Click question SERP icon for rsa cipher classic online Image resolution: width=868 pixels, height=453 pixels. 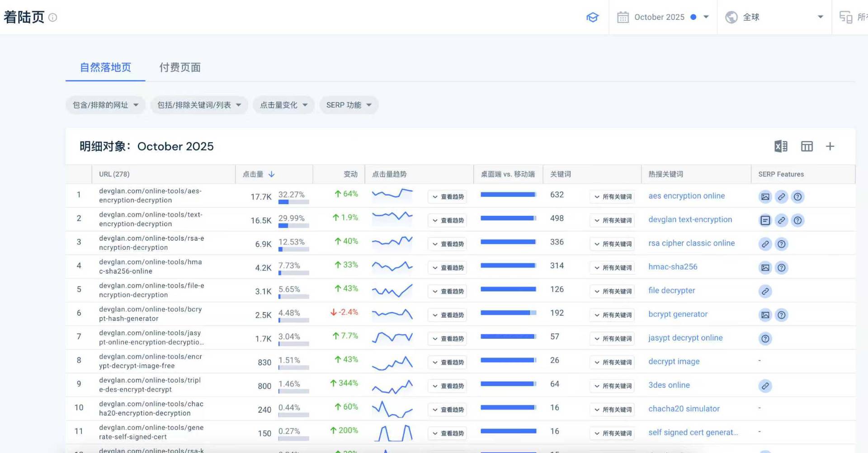(x=782, y=244)
